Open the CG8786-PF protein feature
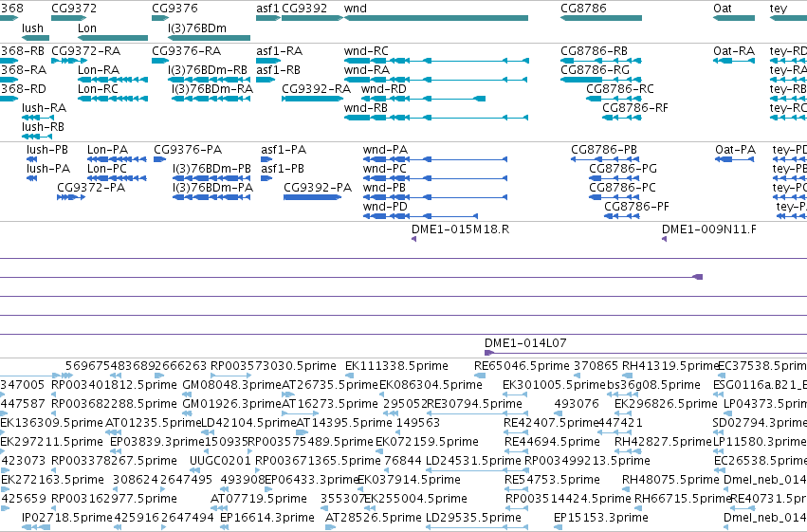This screenshot has height=532, width=807. (622, 216)
